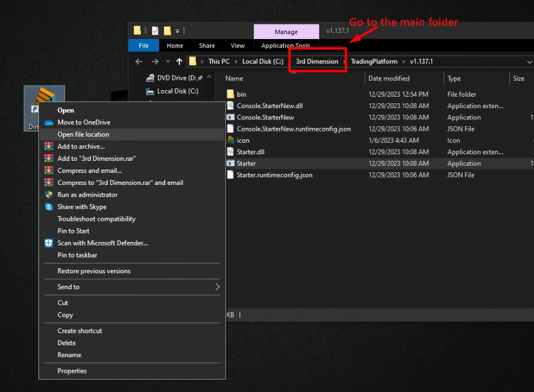
Task: Choose Open file location from context menu
Action: click(83, 134)
